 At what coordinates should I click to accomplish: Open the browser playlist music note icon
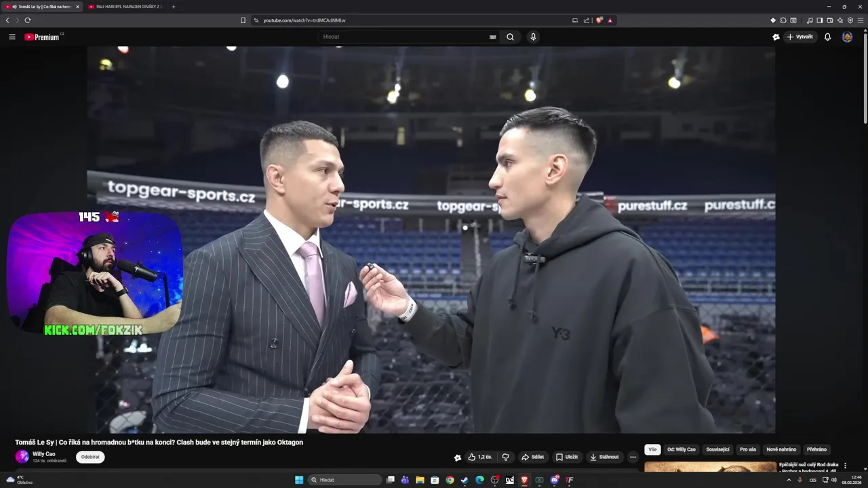(810, 20)
